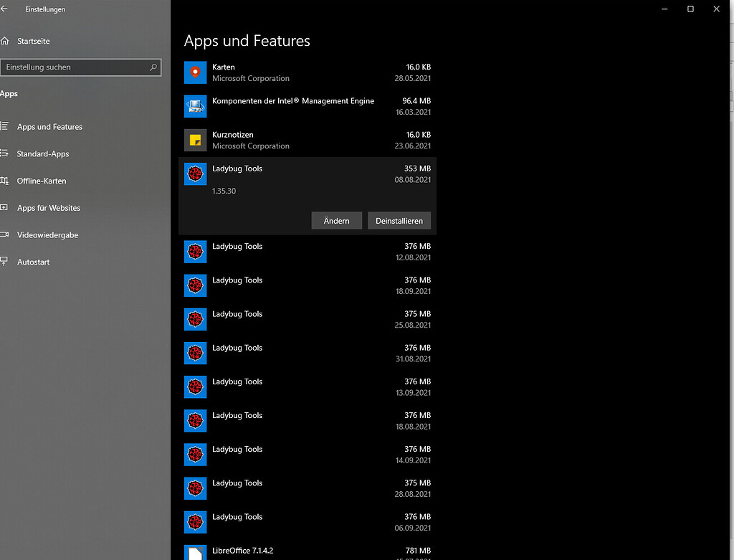The width and height of the screenshot is (734, 560).
Task: Click Ladybug Tools icon dated 12.08.2021
Action: click(195, 252)
